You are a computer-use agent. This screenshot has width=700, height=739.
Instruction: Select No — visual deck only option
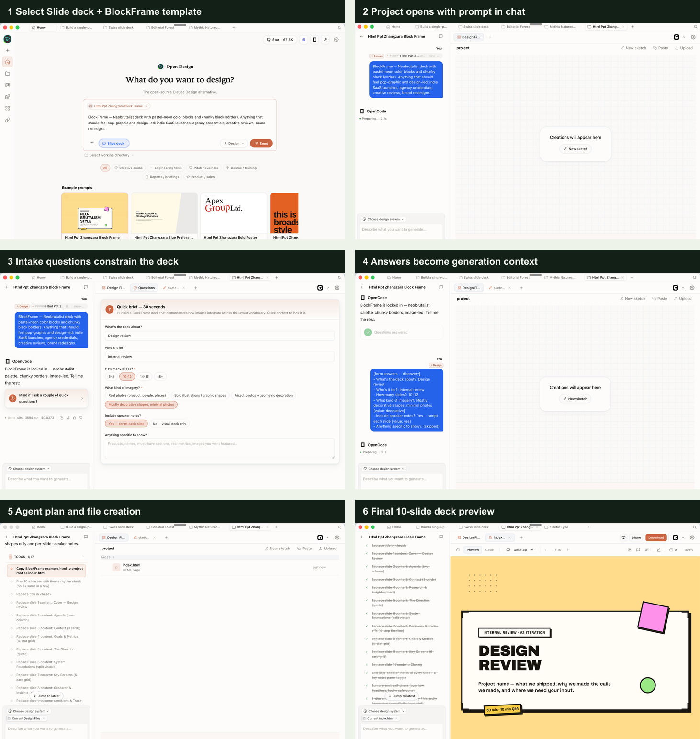(x=169, y=424)
